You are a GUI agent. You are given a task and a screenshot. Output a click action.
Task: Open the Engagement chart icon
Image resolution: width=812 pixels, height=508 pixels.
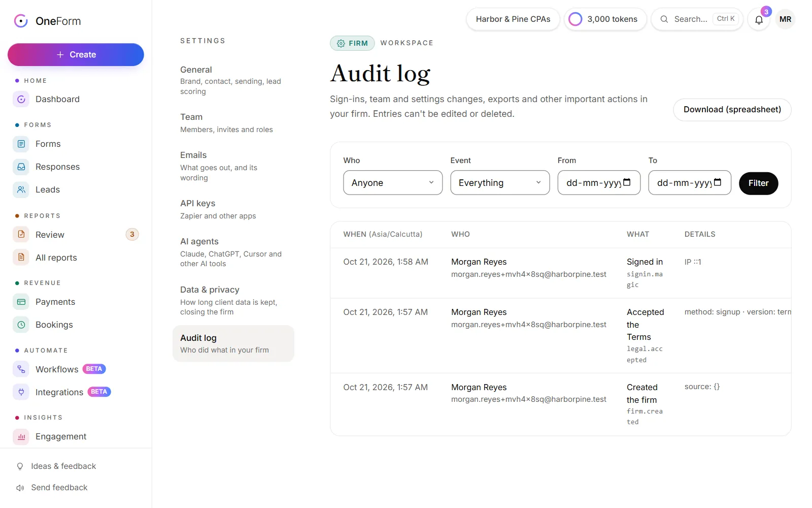pos(21,437)
